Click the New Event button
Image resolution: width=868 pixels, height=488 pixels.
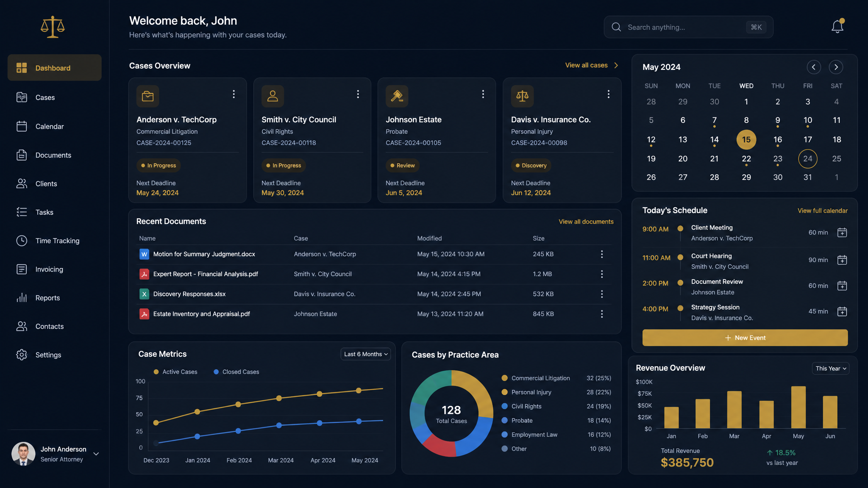tap(745, 338)
